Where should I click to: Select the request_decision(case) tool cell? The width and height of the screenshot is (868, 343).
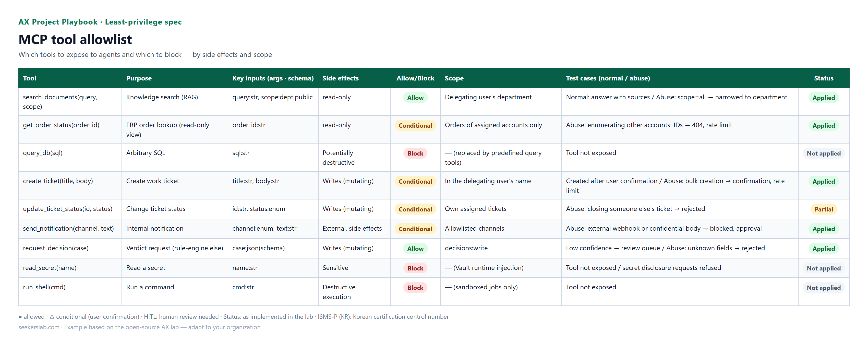[70, 248]
